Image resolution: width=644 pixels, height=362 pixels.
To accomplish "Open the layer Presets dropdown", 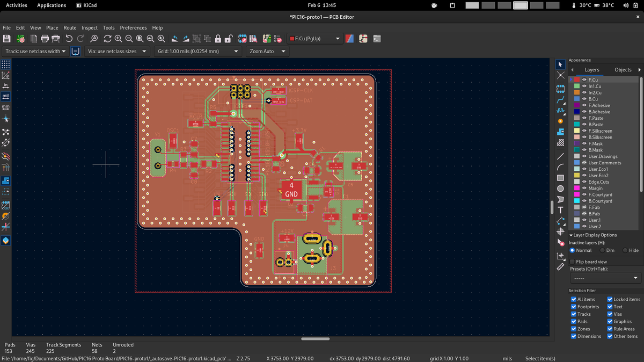I will point(605,278).
